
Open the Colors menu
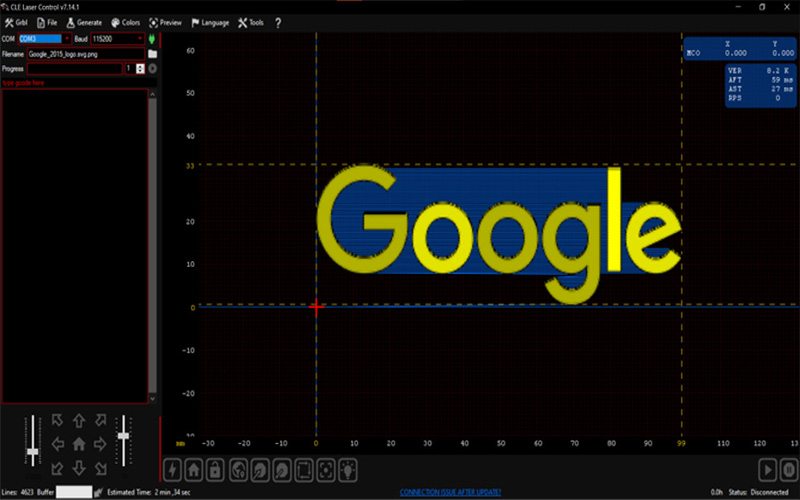(x=125, y=22)
